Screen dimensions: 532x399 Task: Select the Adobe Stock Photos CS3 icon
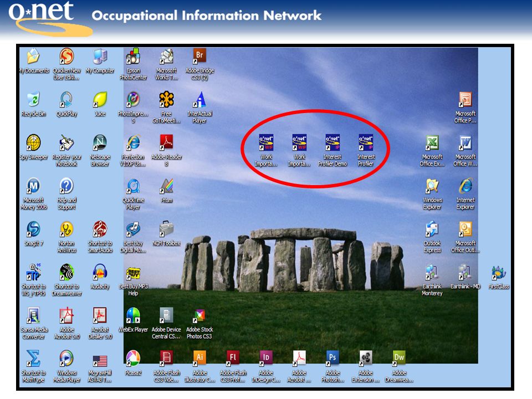pos(199,315)
